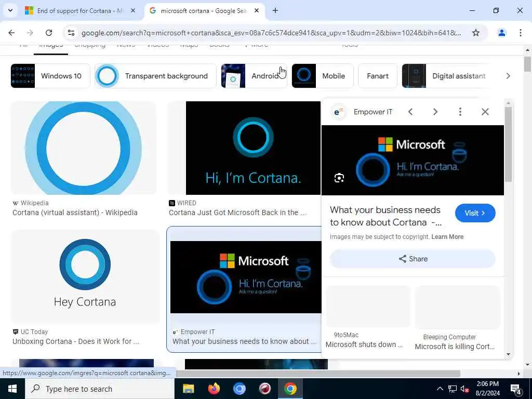Close the 'microsoft cortana - Google Search' tab

pyautogui.click(x=257, y=10)
